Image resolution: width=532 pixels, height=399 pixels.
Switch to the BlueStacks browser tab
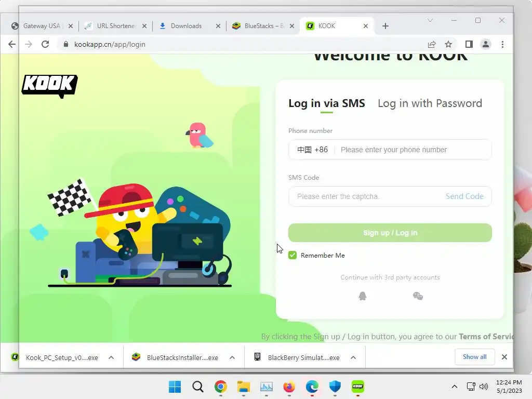(263, 26)
